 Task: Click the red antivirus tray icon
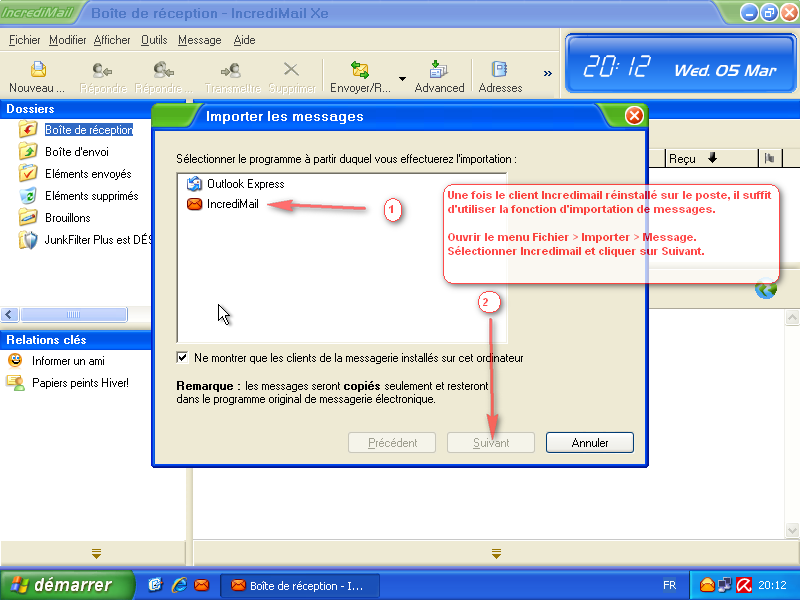tap(744, 585)
